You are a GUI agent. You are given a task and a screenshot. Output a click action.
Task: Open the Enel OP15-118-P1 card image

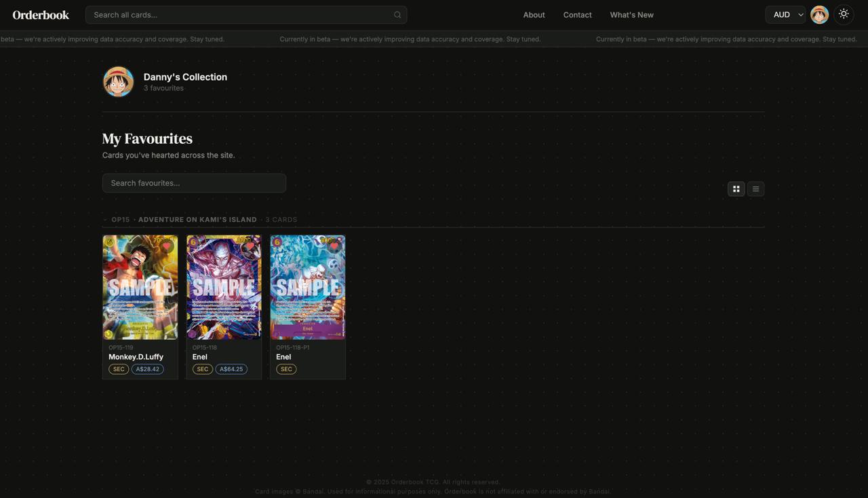[x=308, y=287]
